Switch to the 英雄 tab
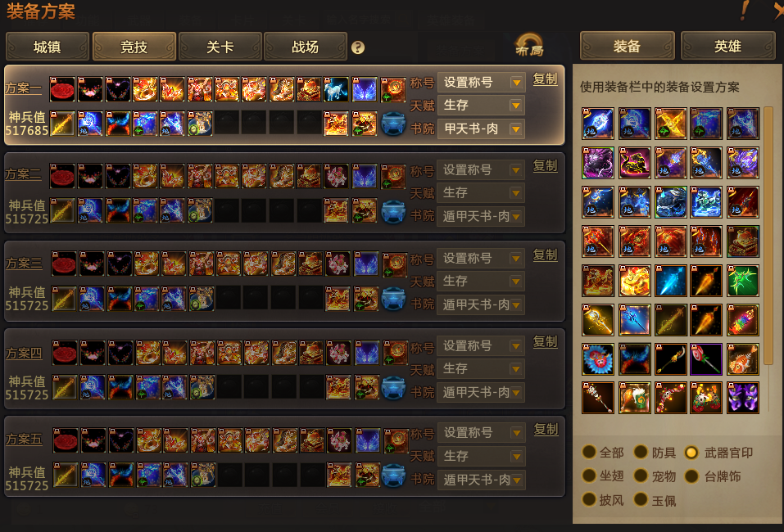 pyautogui.click(x=727, y=47)
